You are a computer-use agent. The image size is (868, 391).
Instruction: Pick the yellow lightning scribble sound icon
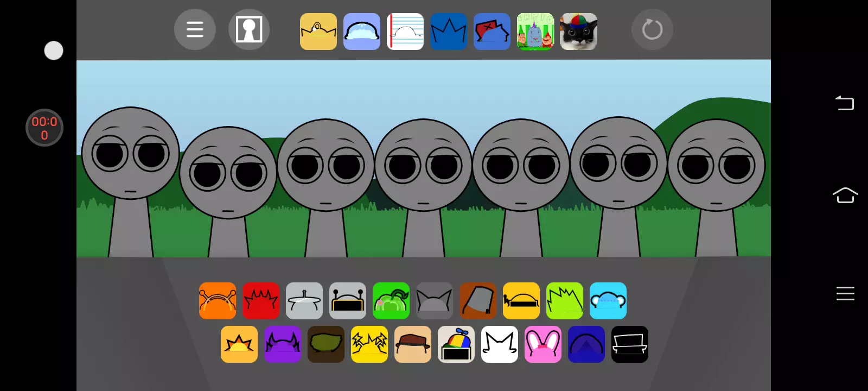point(369,344)
